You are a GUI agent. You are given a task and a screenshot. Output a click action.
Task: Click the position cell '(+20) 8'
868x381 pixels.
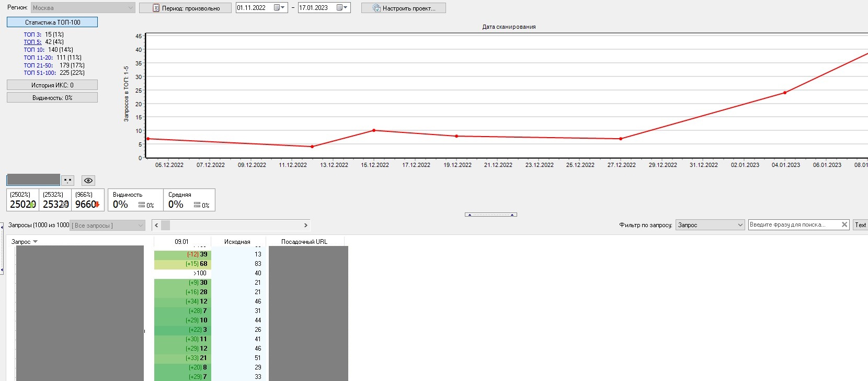182,367
